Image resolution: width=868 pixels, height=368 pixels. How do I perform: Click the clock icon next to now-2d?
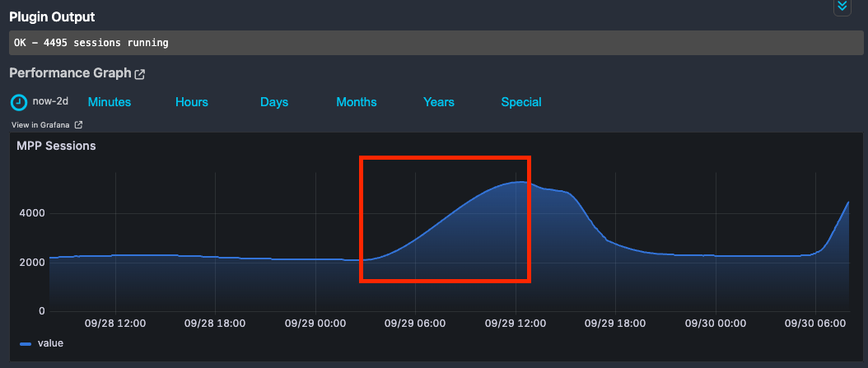(x=18, y=102)
